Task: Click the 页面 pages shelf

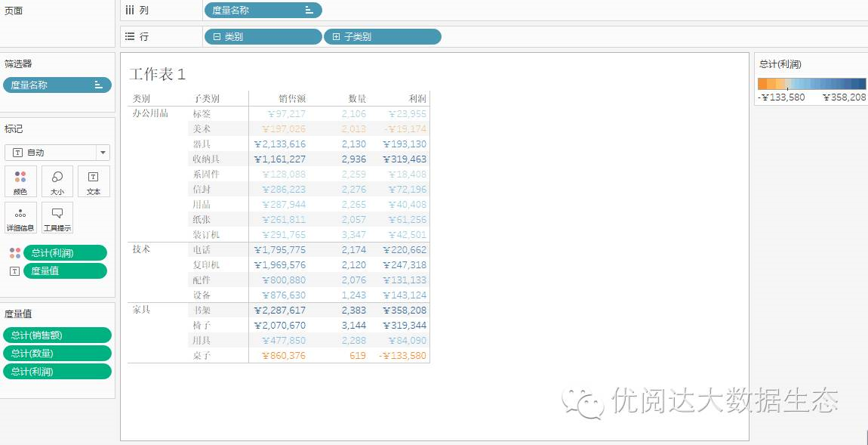Action: pos(57,24)
